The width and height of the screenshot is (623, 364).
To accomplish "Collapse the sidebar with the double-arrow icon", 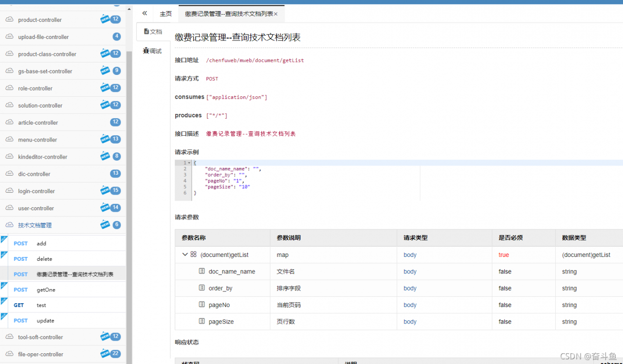I will [x=145, y=13].
